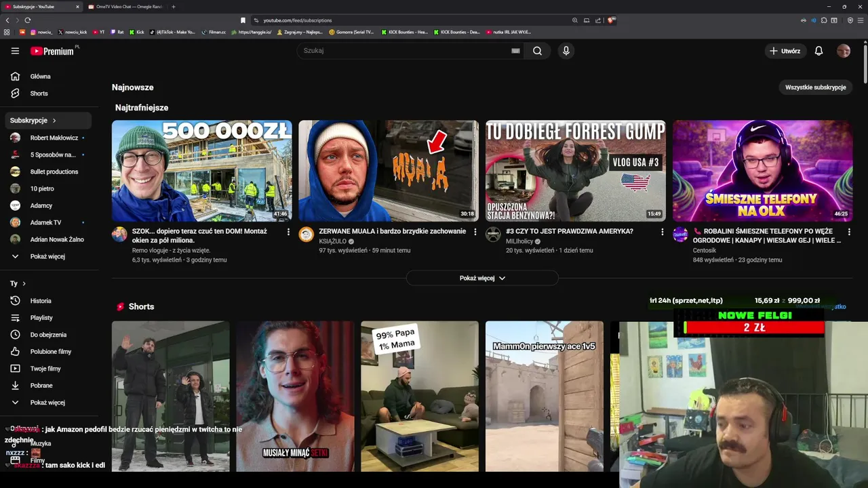Click MILlholicy channel avatar
The width and height of the screenshot is (868, 488).
coord(493,235)
